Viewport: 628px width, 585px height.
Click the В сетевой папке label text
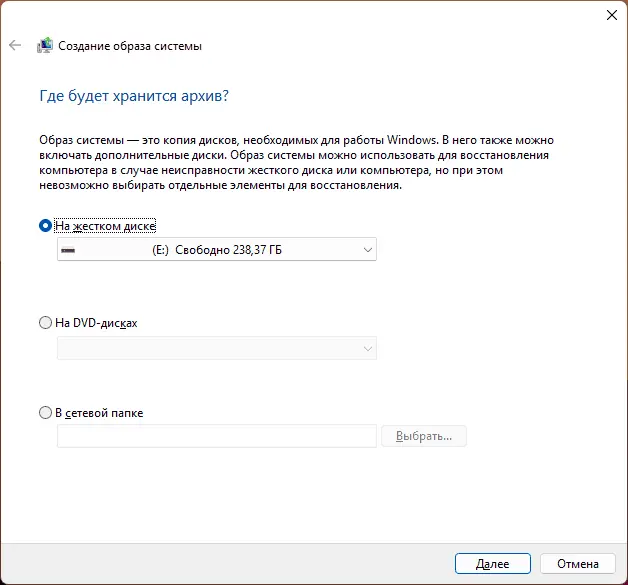99,413
